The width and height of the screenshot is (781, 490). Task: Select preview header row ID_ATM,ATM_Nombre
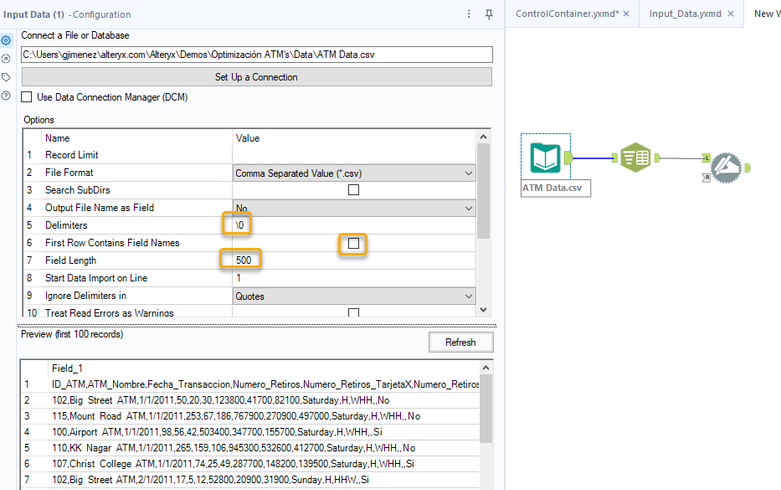[x=250, y=384]
